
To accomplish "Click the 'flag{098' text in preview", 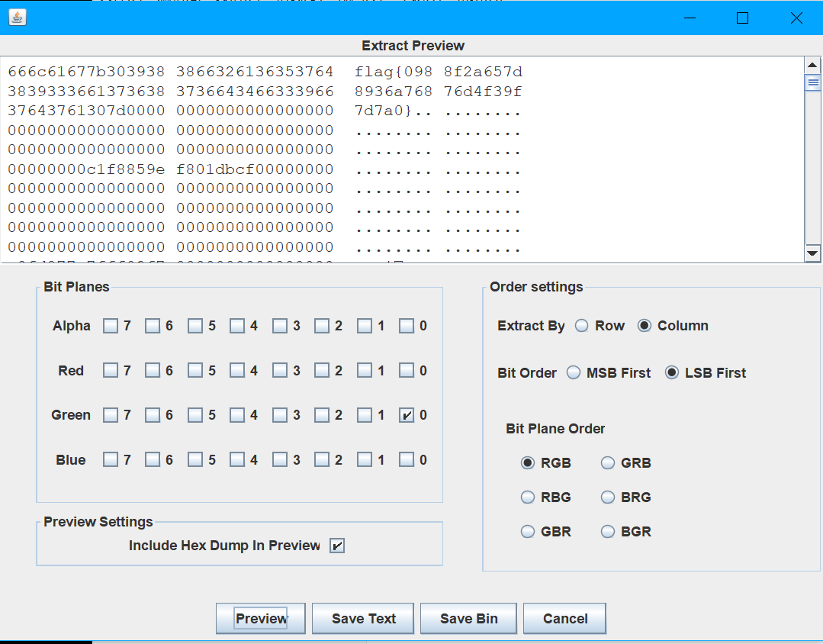I will (393, 72).
